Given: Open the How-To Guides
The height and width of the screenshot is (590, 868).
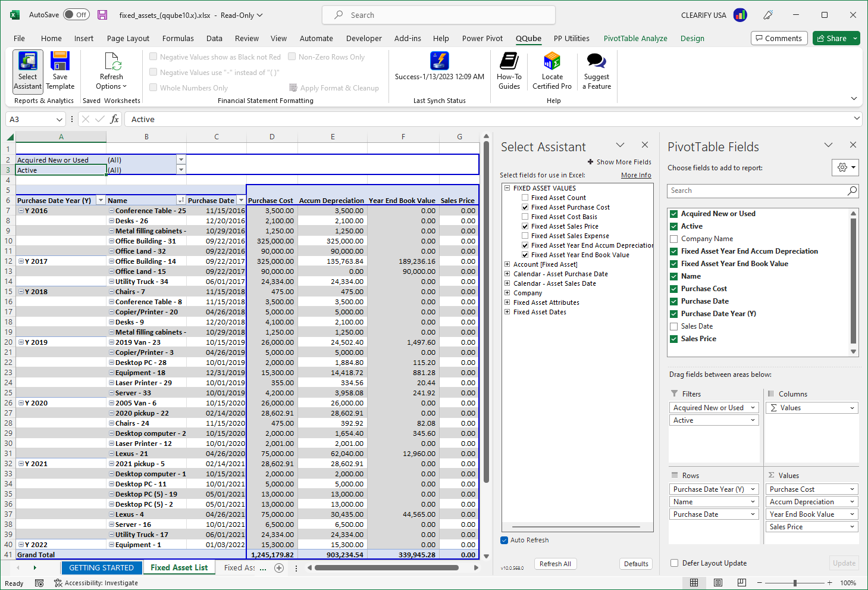Looking at the screenshot, I should pos(509,70).
